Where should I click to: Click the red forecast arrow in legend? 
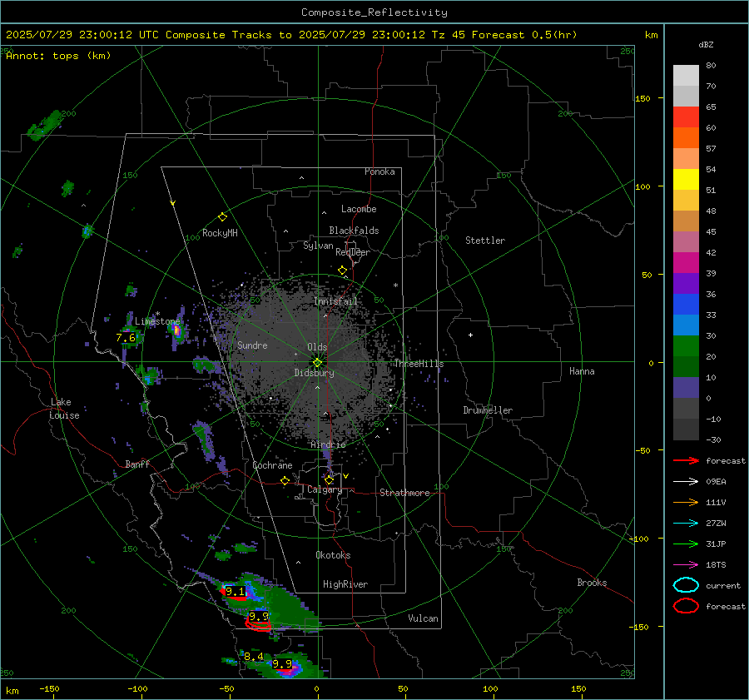click(x=686, y=460)
